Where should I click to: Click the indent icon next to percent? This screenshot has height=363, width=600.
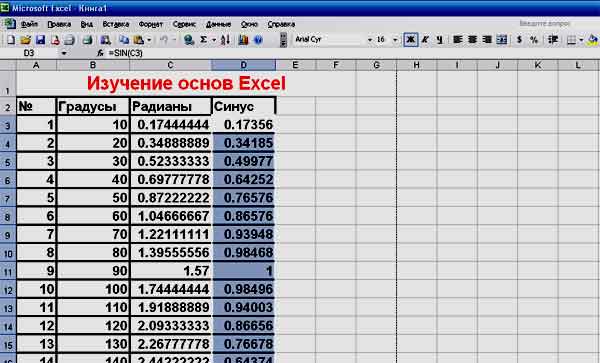point(553,39)
